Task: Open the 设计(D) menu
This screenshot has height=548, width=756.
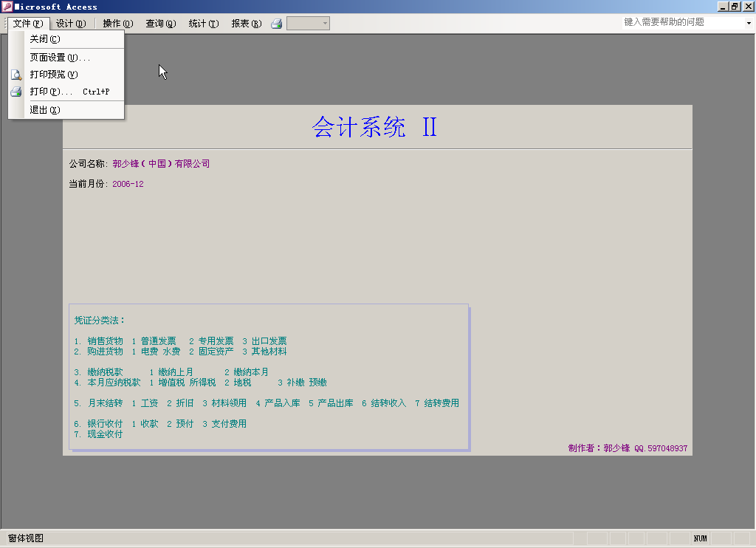Action: point(71,24)
